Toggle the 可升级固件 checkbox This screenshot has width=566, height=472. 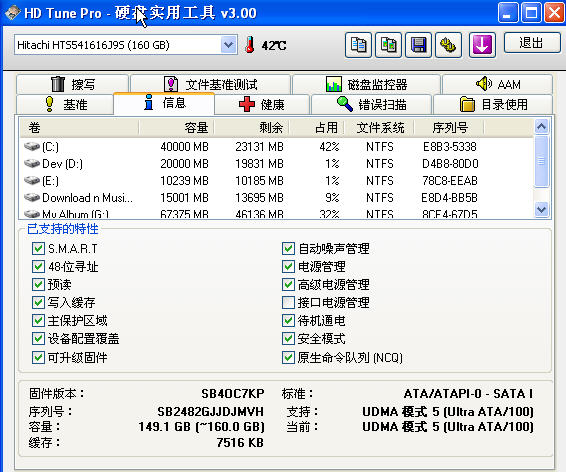pos(38,357)
